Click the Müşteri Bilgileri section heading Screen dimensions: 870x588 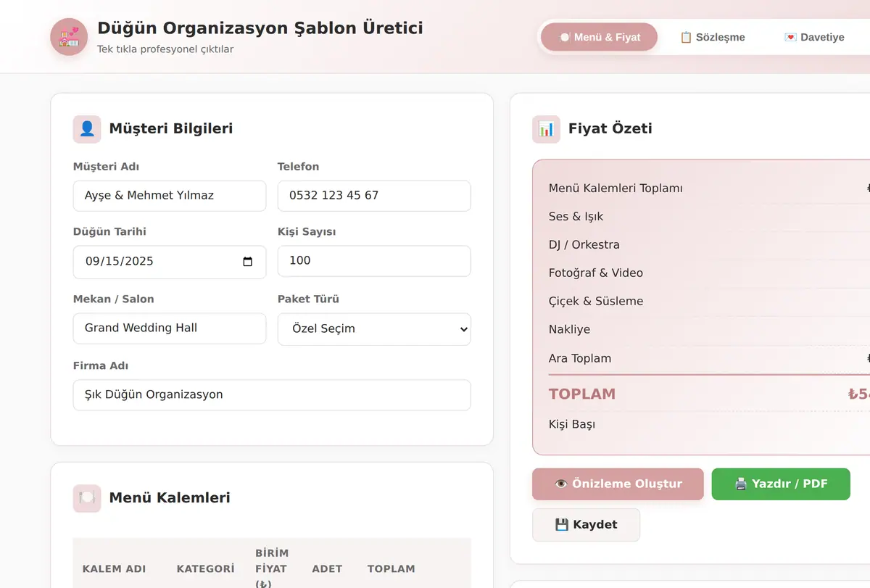click(171, 129)
